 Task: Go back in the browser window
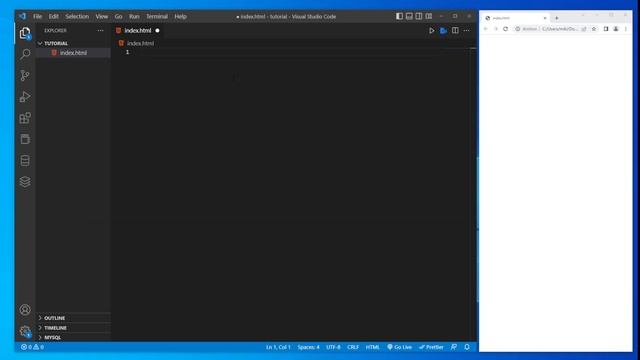(486, 29)
